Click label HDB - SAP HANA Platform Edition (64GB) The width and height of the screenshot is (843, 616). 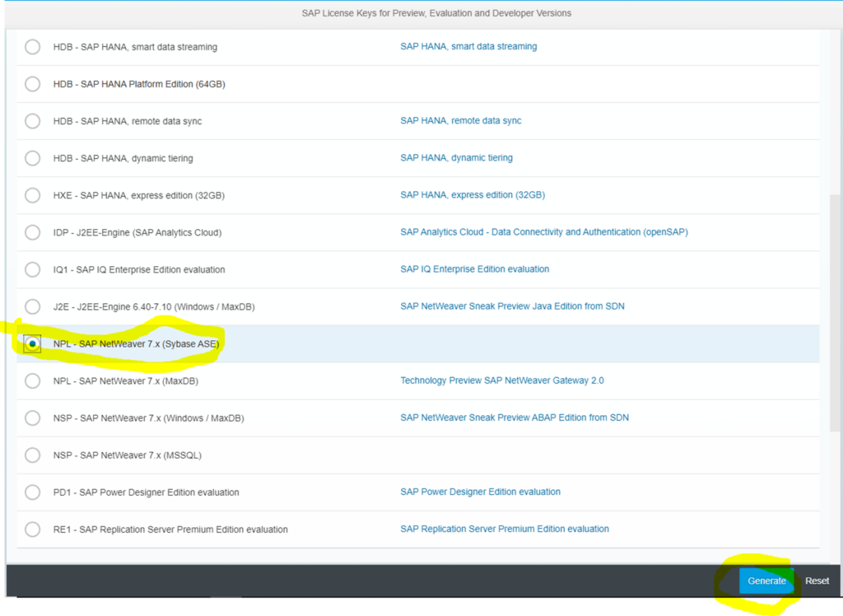[139, 85]
